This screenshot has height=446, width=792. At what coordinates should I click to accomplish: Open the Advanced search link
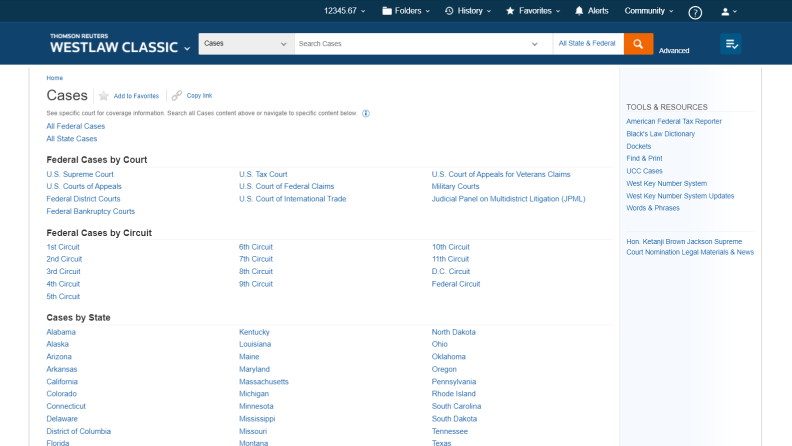pyautogui.click(x=674, y=50)
